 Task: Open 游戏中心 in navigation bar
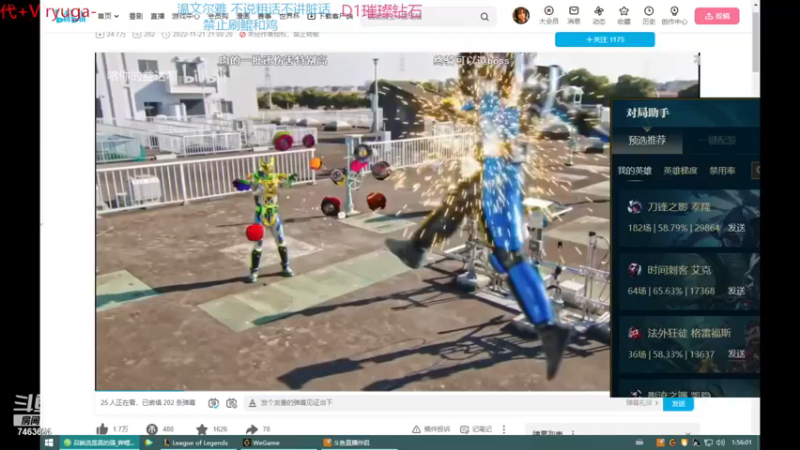click(186, 16)
